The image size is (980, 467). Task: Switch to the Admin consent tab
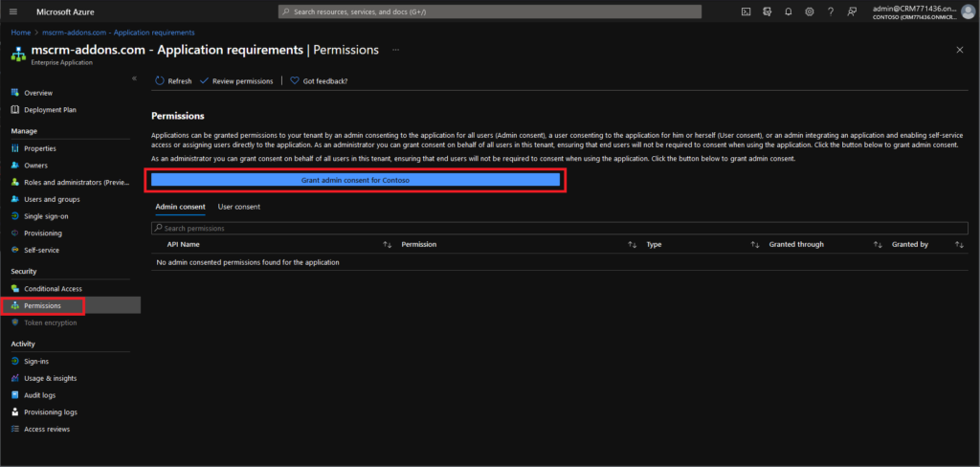pyautogui.click(x=180, y=207)
